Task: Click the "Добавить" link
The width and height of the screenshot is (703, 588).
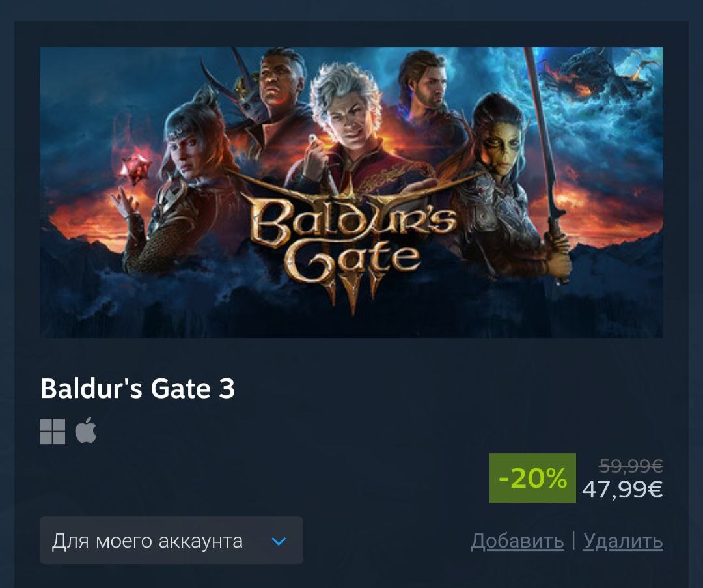Action: (517, 541)
